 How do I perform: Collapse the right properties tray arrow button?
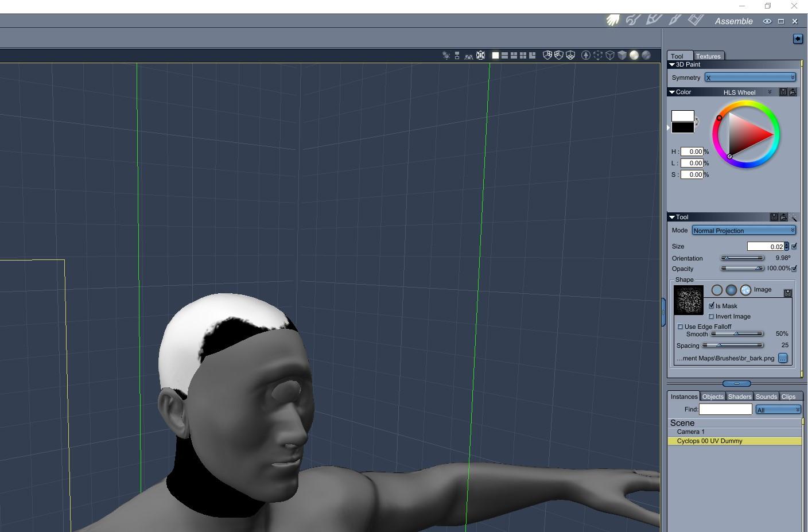[798, 38]
